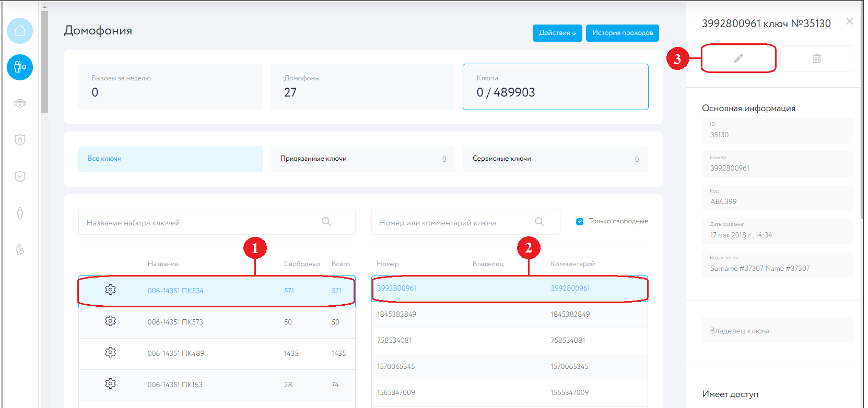Select key set 006-14351 ПК489
This screenshot has width=868, height=408.
click(217, 354)
